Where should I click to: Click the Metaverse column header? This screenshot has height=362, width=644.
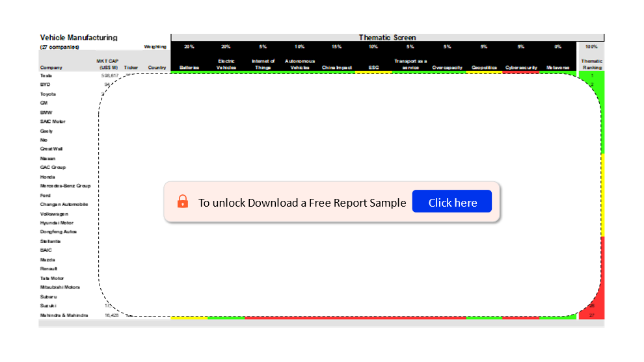point(558,68)
